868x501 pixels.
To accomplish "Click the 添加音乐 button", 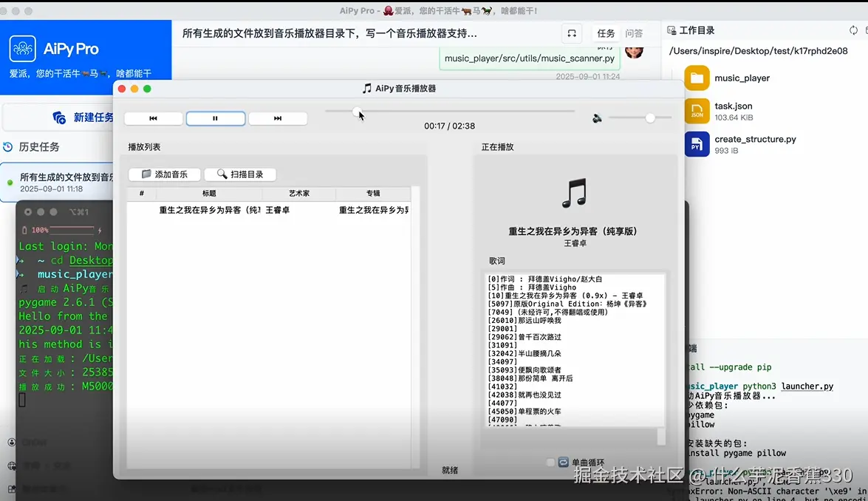I will (x=165, y=174).
